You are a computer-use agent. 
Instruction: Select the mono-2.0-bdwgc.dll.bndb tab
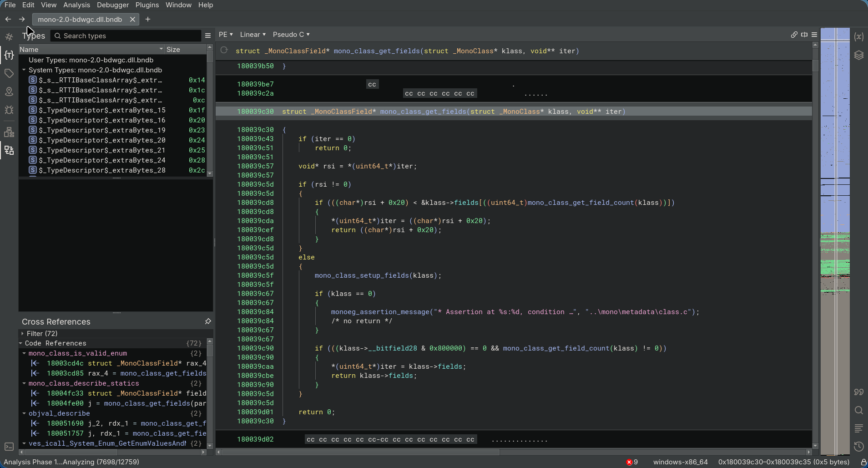point(80,19)
